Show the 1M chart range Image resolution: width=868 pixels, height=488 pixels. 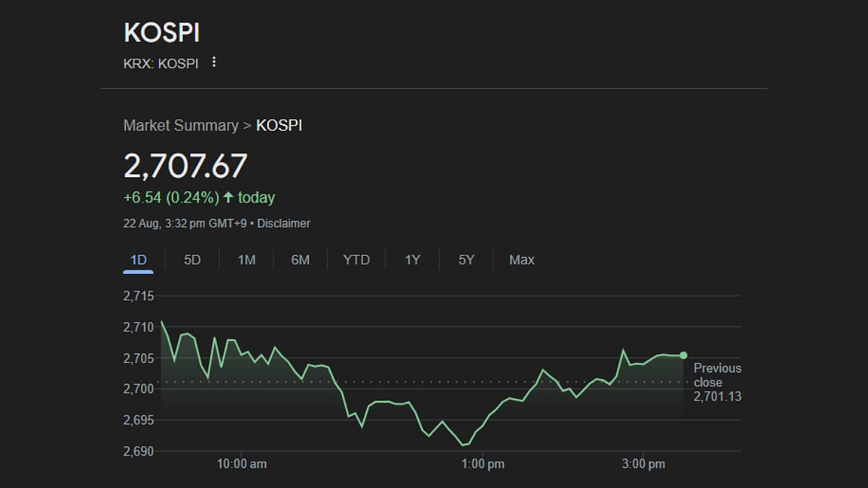click(x=247, y=260)
